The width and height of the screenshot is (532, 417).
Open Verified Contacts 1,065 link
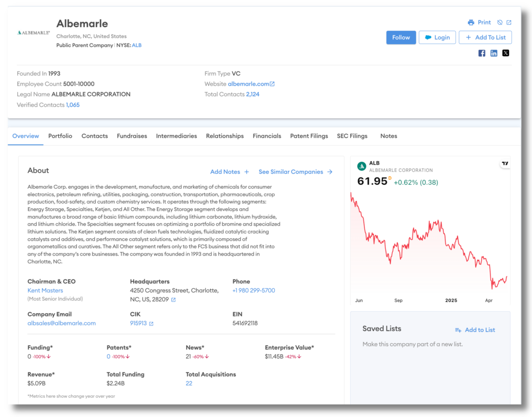pos(73,105)
